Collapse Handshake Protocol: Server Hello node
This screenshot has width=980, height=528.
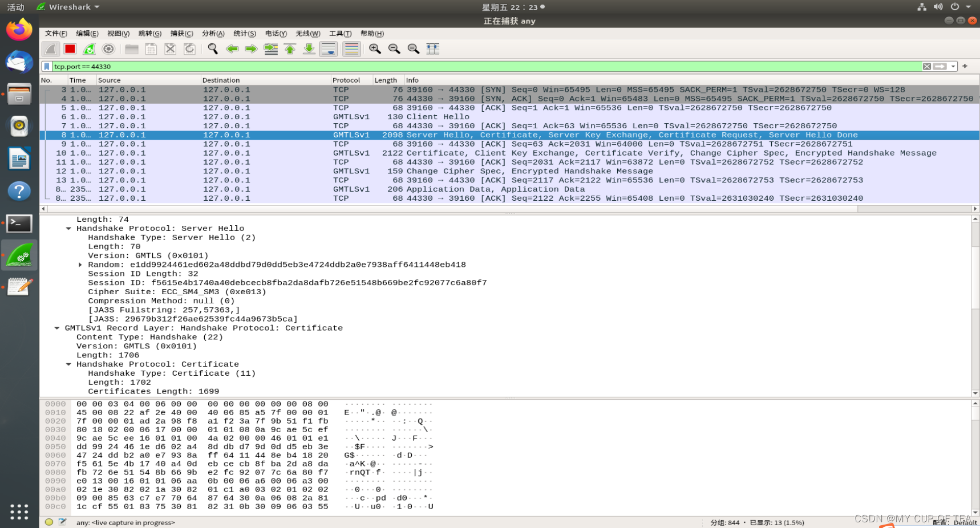click(68, 229)
